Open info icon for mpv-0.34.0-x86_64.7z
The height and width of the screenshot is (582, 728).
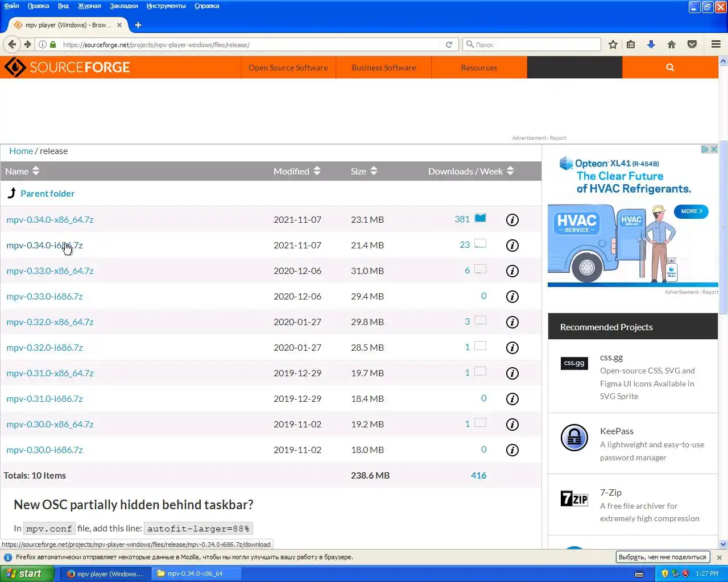pos(512,219)
